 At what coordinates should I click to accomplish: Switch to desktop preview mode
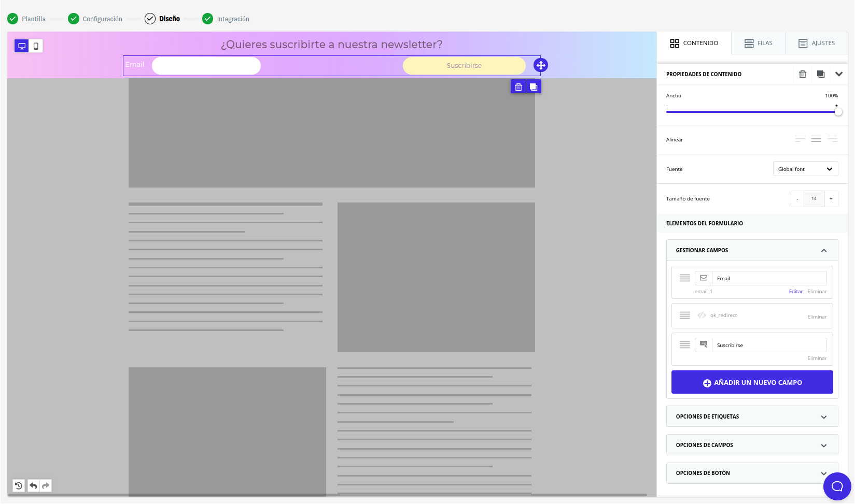pos(22,46)
